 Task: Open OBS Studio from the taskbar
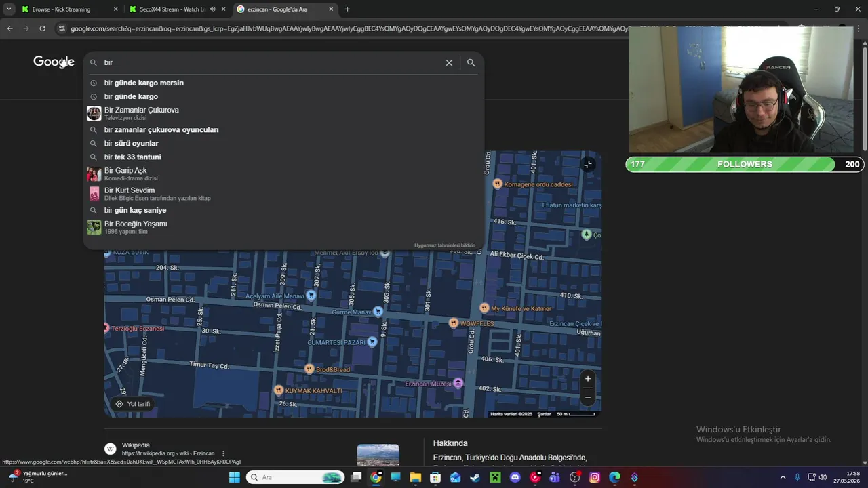[x=575, y=477]
